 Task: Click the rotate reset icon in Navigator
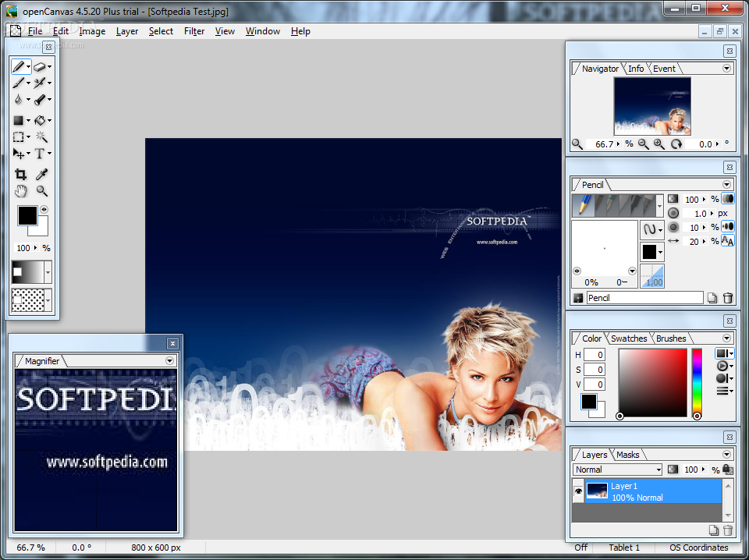coord(676,144)
